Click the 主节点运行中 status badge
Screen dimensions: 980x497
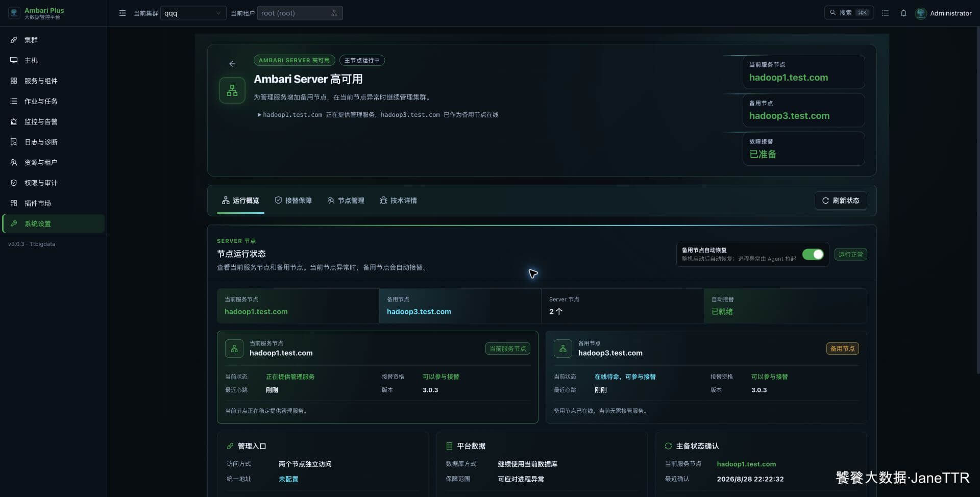coord(362,60)
